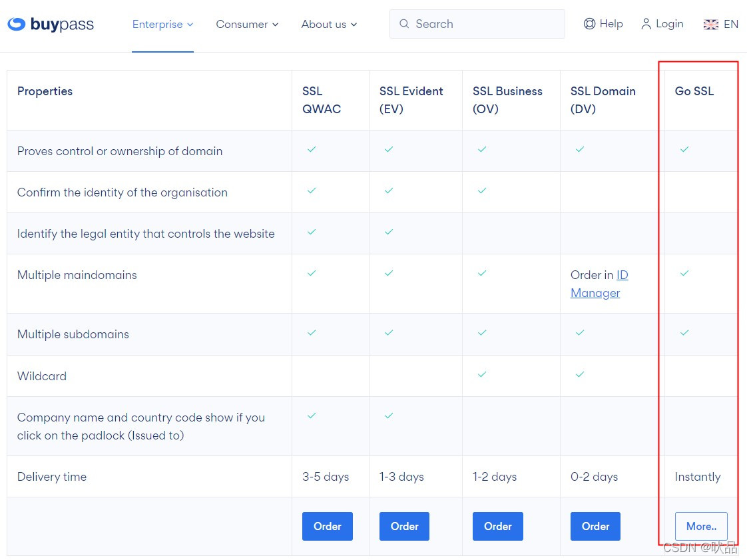Click SSL Domain checkmark in Wildcard row
This screenshot has width=747, height=560.
point(580,374)
